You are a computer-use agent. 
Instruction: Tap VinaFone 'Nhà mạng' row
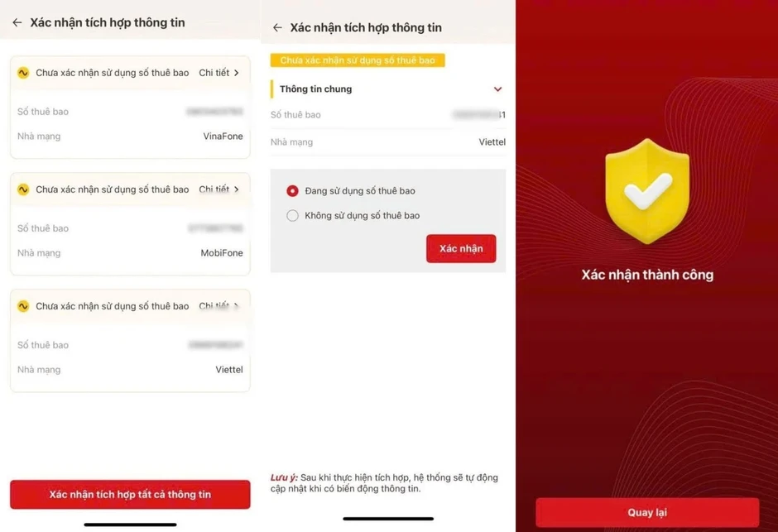pos(130,137)
